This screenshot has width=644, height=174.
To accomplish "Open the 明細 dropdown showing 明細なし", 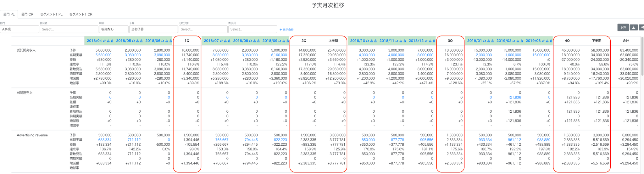I will (x=114, y=29).
